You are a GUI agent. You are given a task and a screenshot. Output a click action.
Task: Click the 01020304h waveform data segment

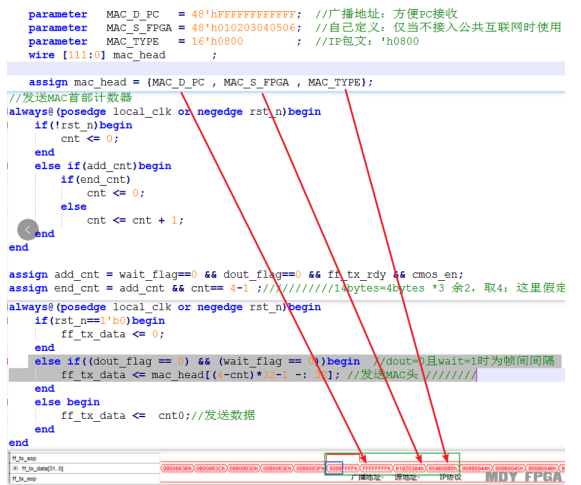[409, 469]
